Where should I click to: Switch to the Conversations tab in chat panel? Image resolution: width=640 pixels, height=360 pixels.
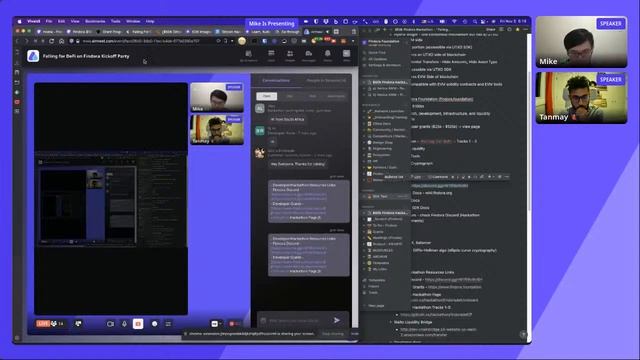click(276, 80)
